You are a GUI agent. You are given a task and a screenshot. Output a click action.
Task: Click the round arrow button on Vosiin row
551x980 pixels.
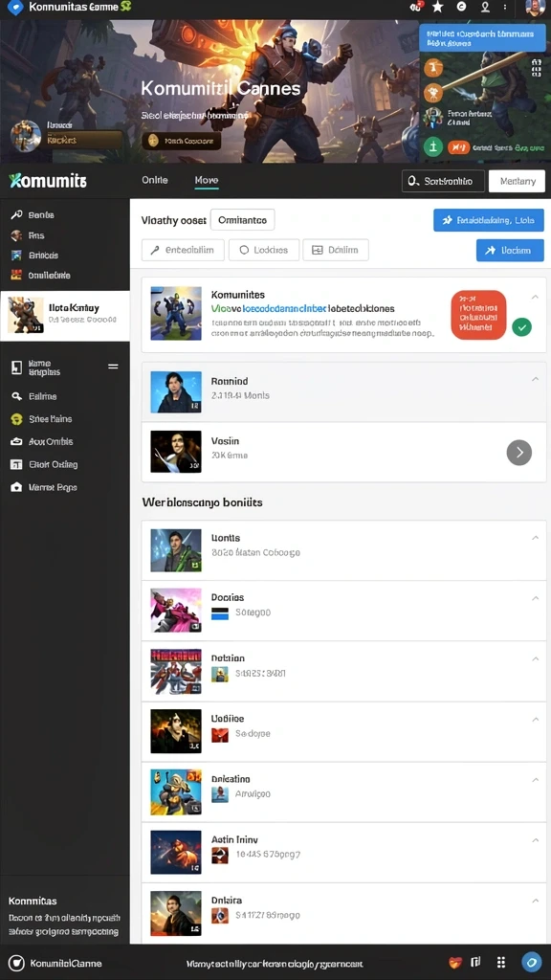click(x=519, y=453)
